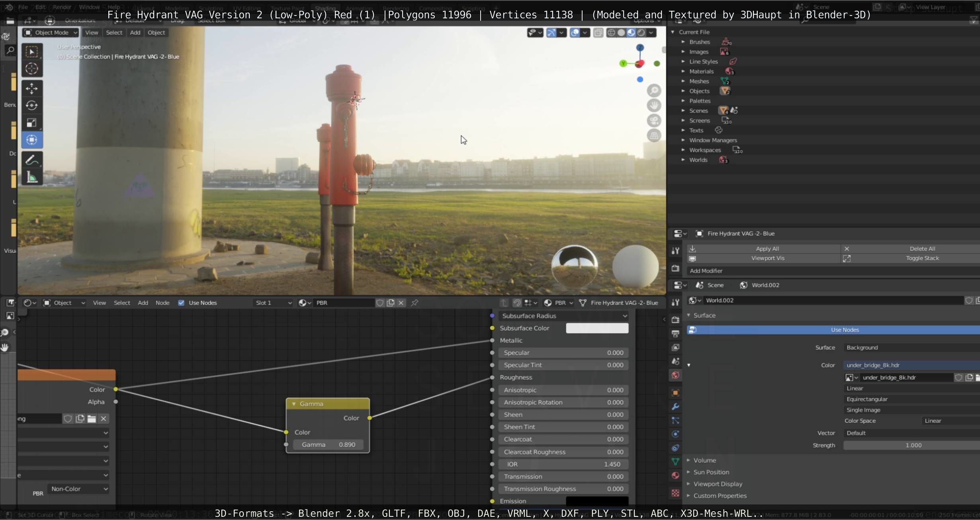Viewport: 980px width, 520px height.
Task: Open the viewport Add menu
Action: click(x=135, y=33)
